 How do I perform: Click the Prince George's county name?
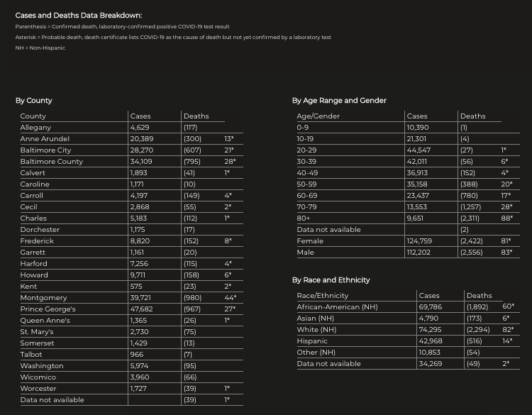click(x=48, y=309)
